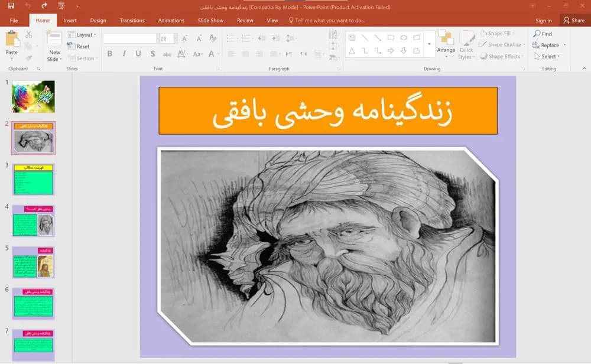Click the Font Color A icon
Viewport: 591px width, 364px height.
click(x=212, y=54)
